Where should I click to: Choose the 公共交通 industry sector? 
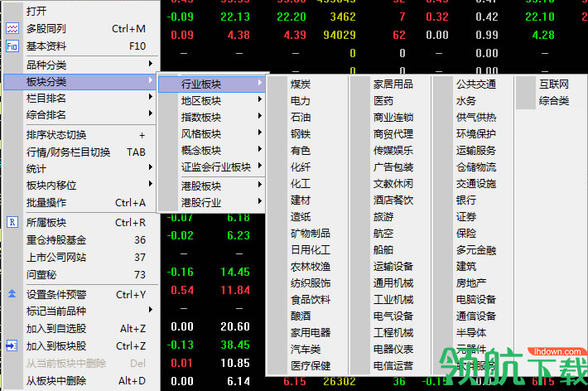(476, 84)
